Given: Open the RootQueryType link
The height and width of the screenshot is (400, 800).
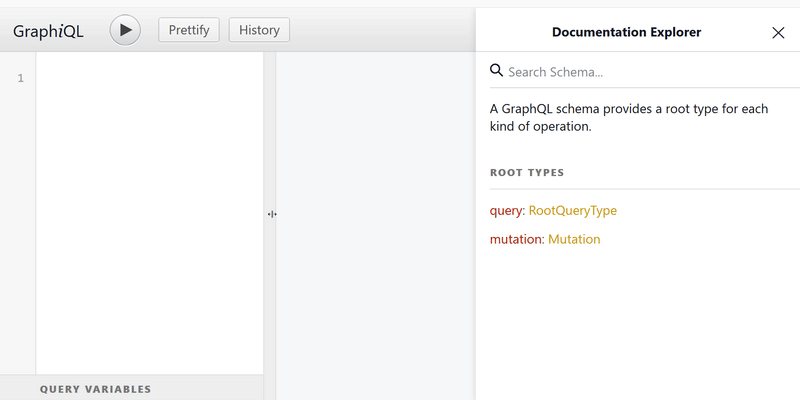Looking at the screenshot, I should (x=572, y=210).
